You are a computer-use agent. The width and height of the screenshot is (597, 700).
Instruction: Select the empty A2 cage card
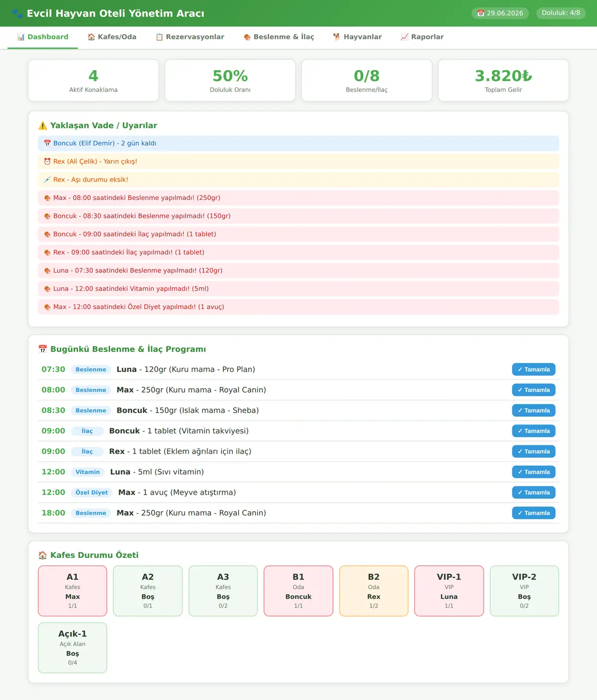[x=148, y=591]
